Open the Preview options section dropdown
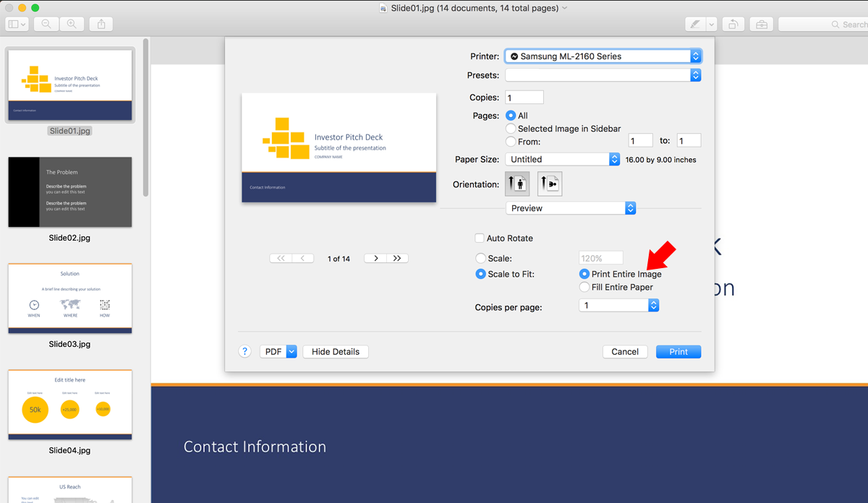This screenshot has height=503, width=868. click(571, 208)
